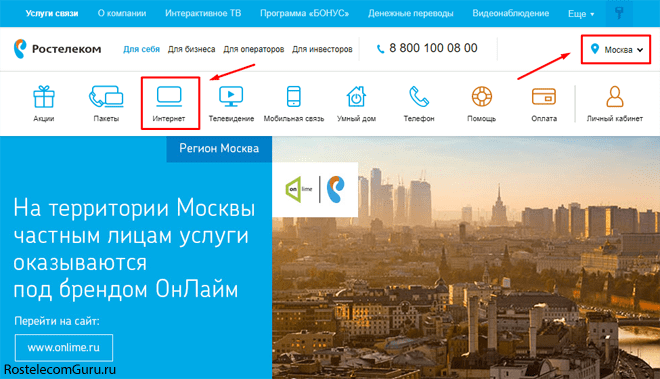Click the phone icon beside 8 800 number

[380, 49]
